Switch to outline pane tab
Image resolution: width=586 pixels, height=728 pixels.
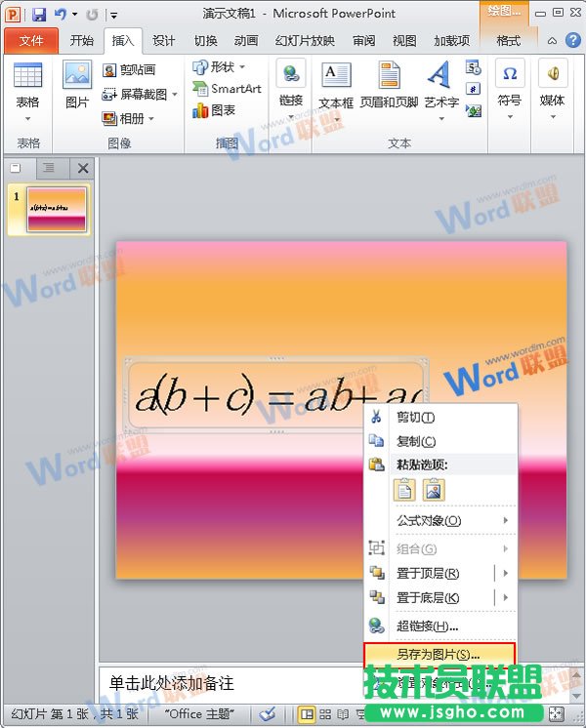pos(48,168)
